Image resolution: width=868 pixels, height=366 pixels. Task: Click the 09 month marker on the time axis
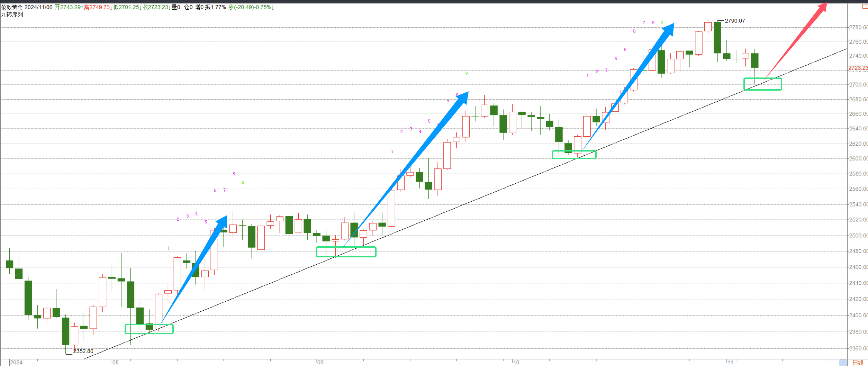tap(320, 363)
